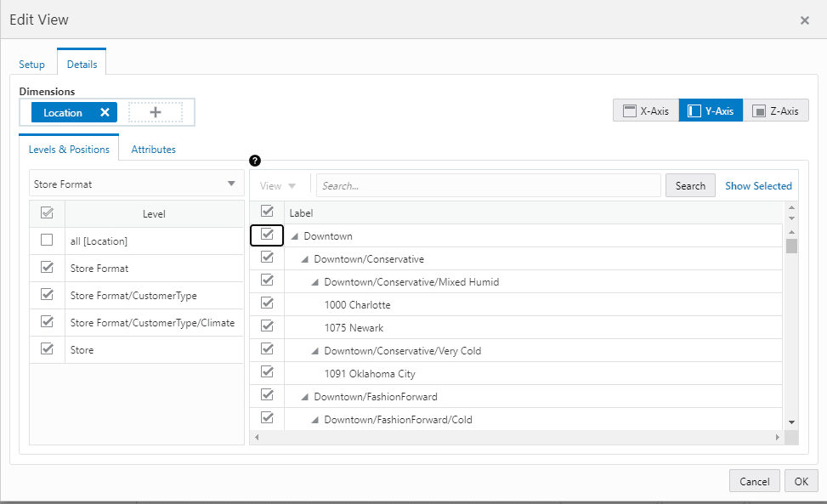
Task: Add a new dimension with the plus icon
Action: tap(156, 112)
